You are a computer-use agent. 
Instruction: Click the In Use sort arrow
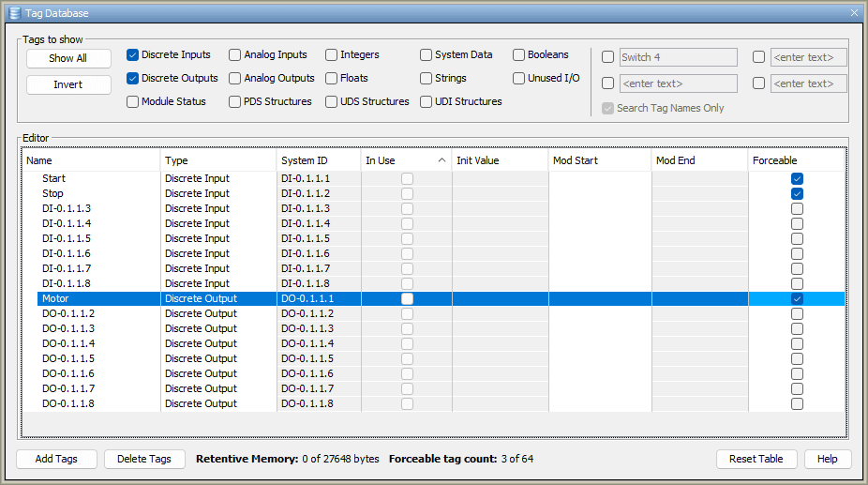[x=441, y=160]
